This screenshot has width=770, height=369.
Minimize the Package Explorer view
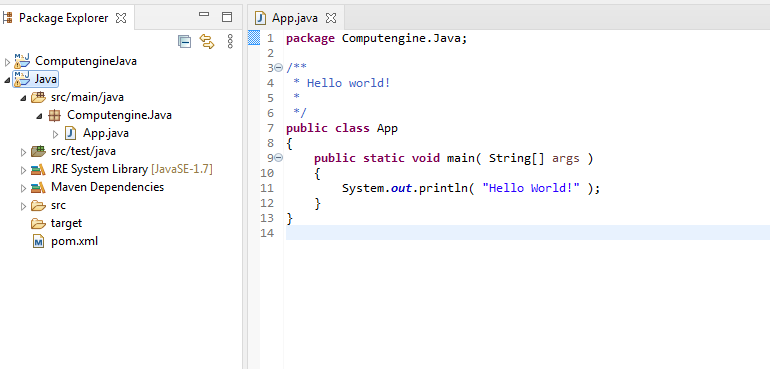(x=204, y=15)
